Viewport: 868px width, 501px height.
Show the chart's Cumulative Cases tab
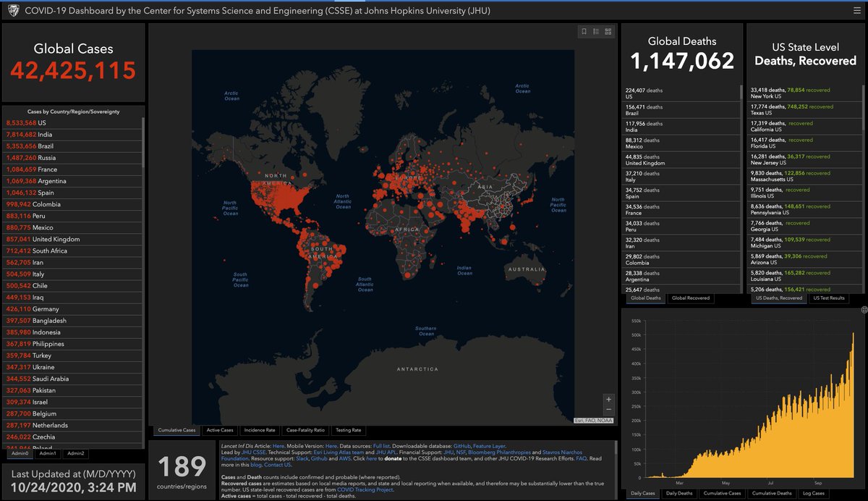[x=723, y=493]
